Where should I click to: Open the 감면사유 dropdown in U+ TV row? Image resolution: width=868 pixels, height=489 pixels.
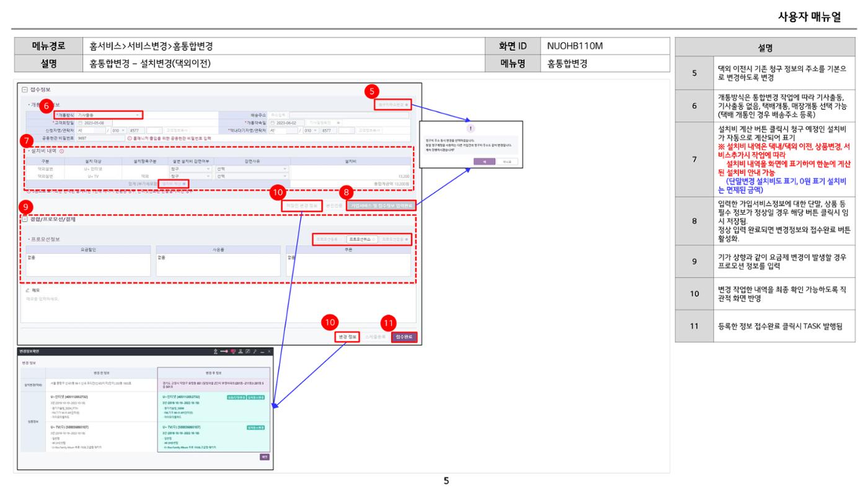252,176
